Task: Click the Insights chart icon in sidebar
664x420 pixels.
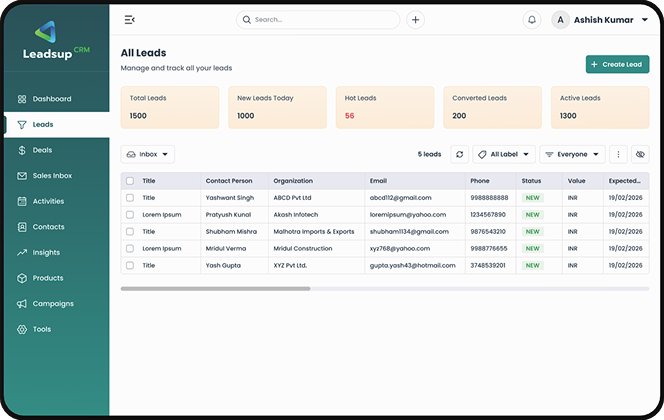Action: click(22, 253)
